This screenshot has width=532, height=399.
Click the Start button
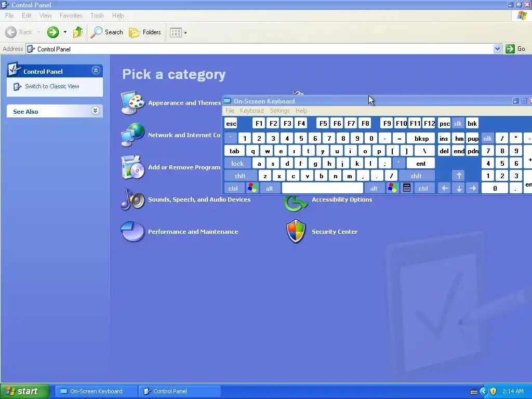pyautogui.click(x=25, y=391)
